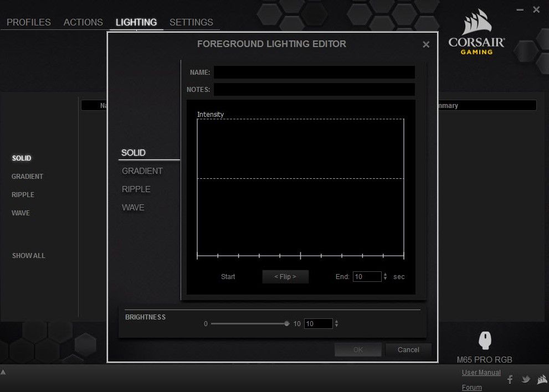Open the User Manual link
This screenshot has width=549, height=392.
point(481,373)
